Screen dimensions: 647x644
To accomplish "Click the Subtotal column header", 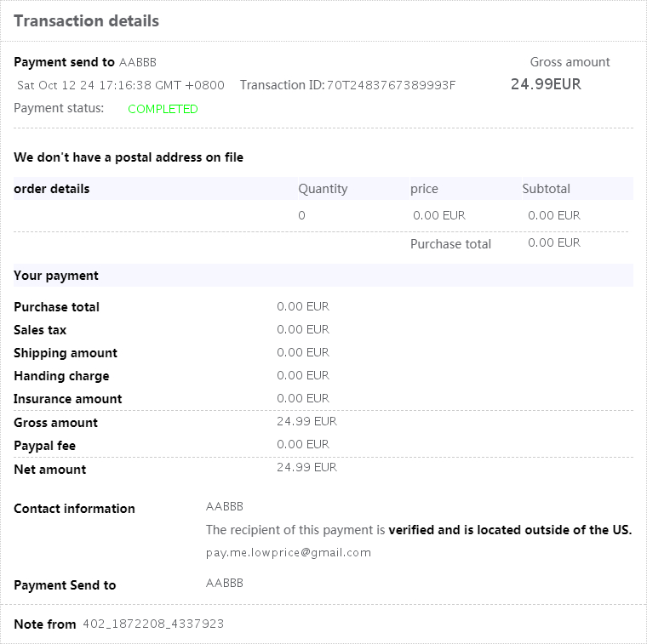I will (x=546, y=189).
